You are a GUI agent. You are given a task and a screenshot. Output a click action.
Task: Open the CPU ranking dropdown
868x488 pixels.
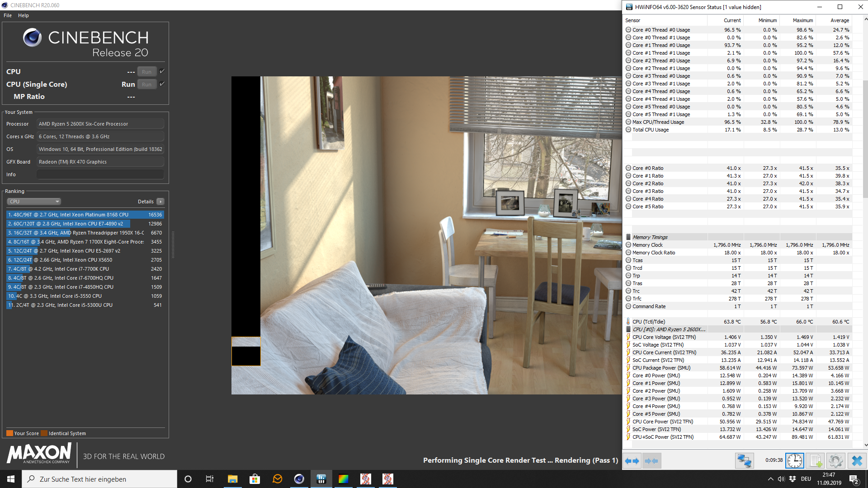[34, 202]
